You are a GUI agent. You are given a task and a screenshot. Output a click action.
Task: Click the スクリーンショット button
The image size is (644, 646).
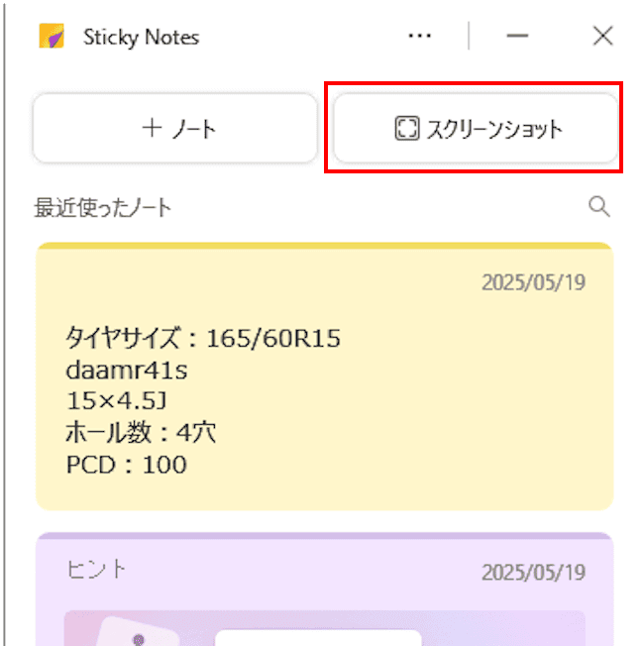pos(476,128)
